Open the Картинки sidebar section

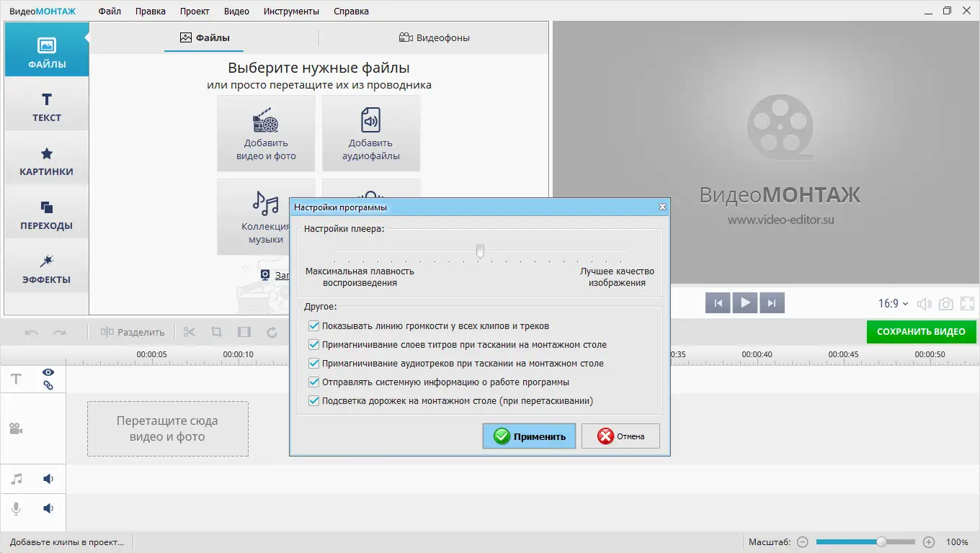pyautogui.click(x=47, y=159)
